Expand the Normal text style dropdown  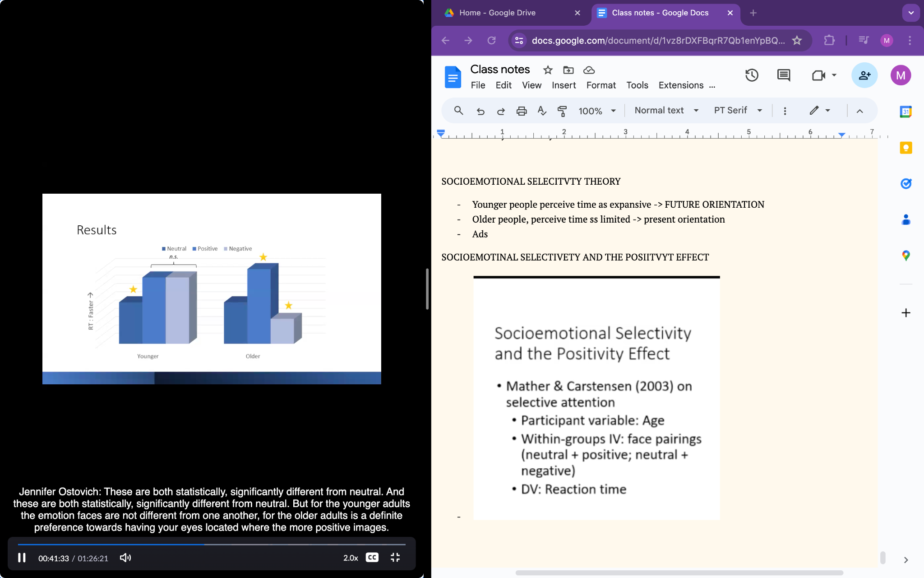pos(666,111)
